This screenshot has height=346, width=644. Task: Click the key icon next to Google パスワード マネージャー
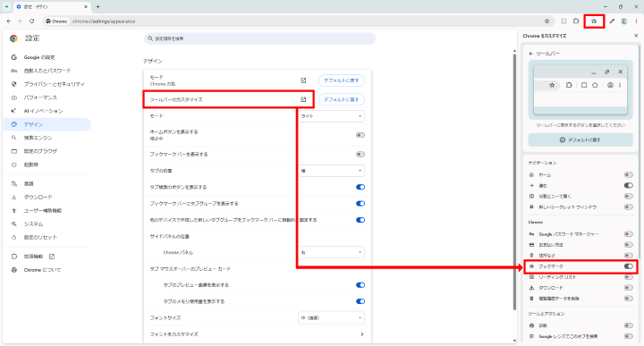(531, 234)
